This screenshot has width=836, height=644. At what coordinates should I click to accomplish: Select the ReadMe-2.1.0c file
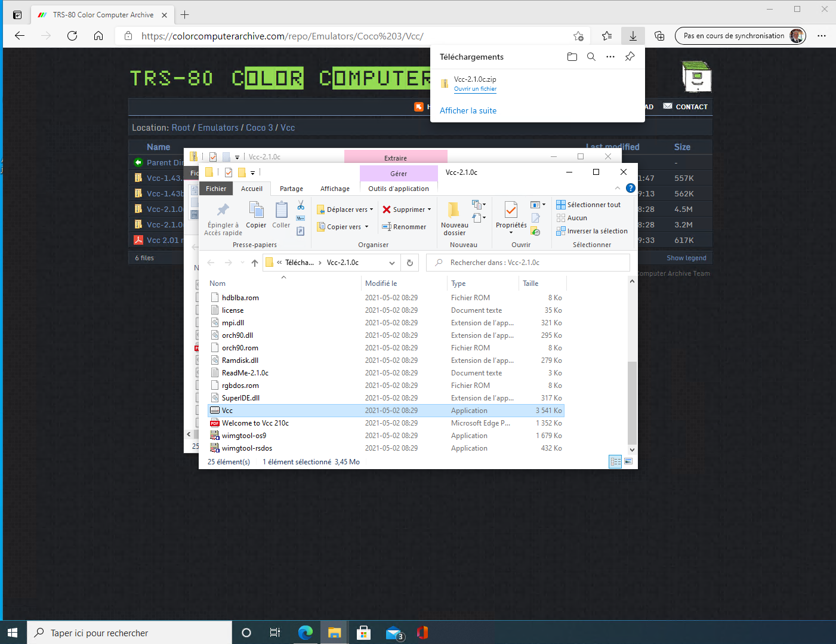click(x=385, y=373)
